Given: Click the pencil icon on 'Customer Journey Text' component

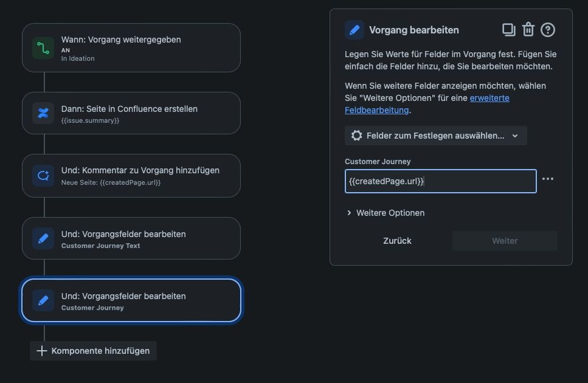Looking at the screenshot, I should [41, 238].
